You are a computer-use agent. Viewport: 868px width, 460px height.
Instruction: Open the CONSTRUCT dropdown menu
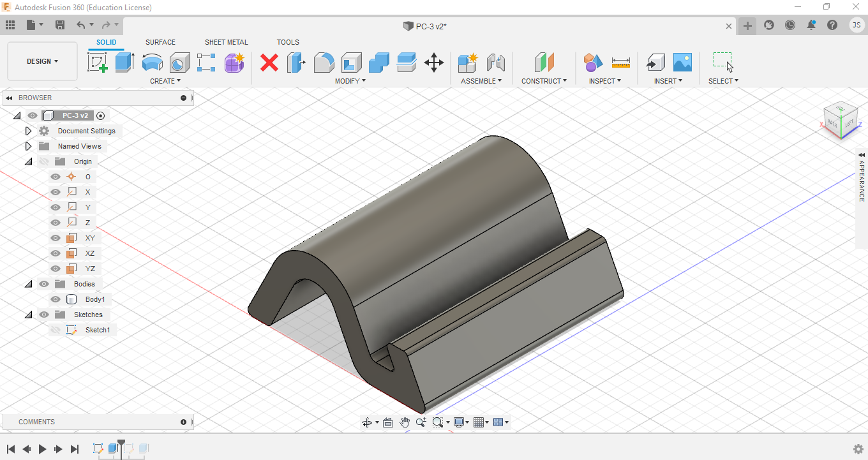click(x=544, y=81)
